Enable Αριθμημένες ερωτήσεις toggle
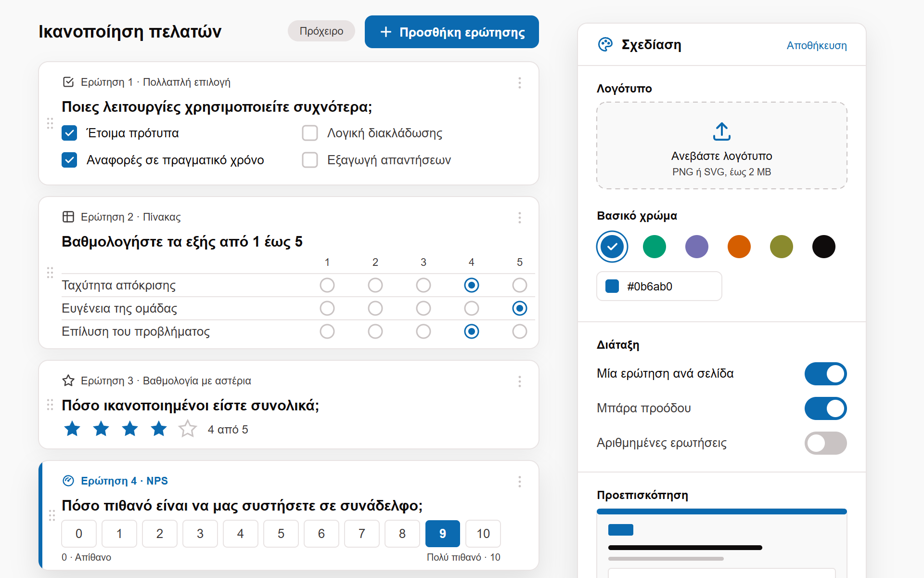 coord(826,443)
